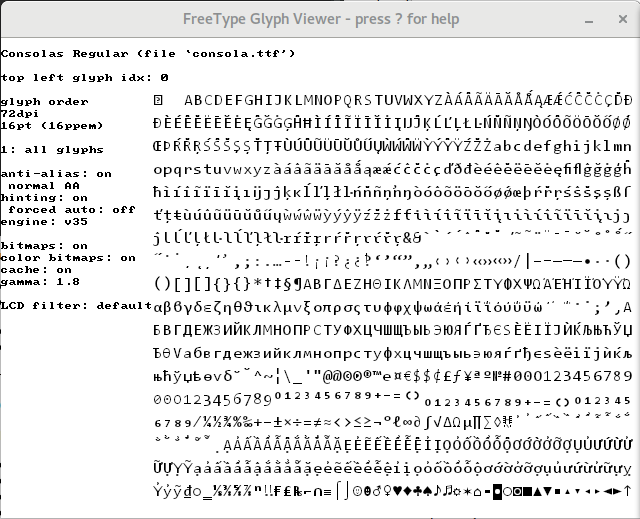Screen dimensions: 640x519
Task: Click the pilcrow glyph ¶
Action: tap(298, 284)
